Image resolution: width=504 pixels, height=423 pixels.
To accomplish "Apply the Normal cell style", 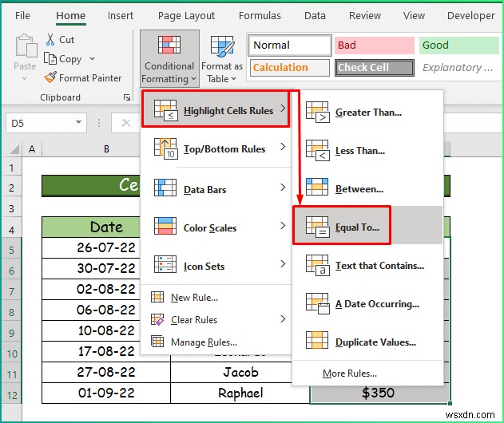I will click(290, 45).
